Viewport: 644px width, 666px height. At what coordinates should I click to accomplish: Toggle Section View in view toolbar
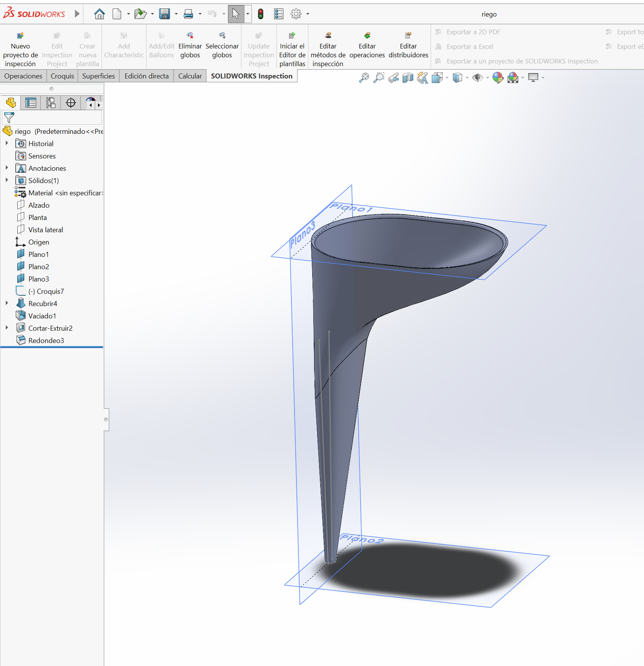pos(408,78)
